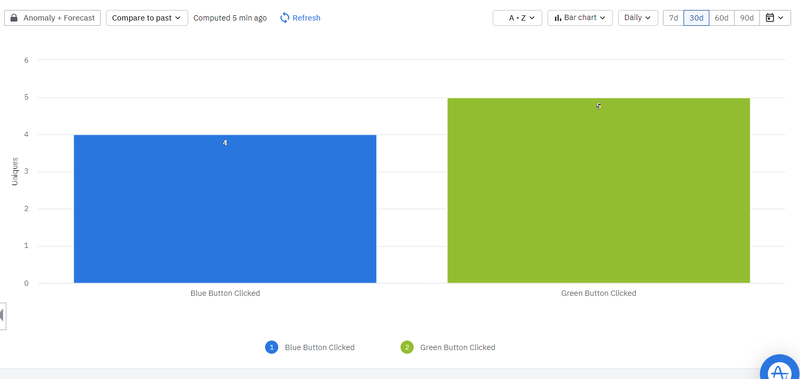800x379 pixels.
Task: Select the 90d date range
Action: 747,18
